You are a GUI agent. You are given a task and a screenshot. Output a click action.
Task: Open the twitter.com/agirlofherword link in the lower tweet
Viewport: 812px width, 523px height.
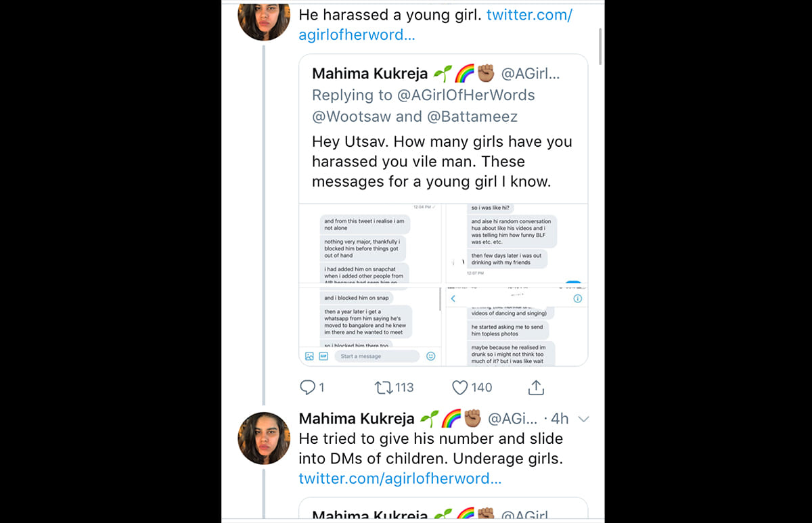(400, 478)
